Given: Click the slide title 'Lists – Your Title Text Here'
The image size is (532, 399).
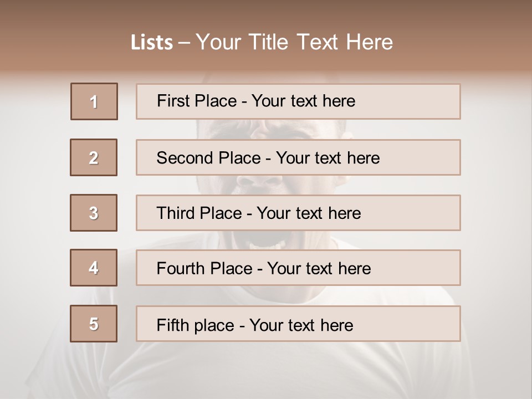Looking at the screenshot, I should coord(262,42).
